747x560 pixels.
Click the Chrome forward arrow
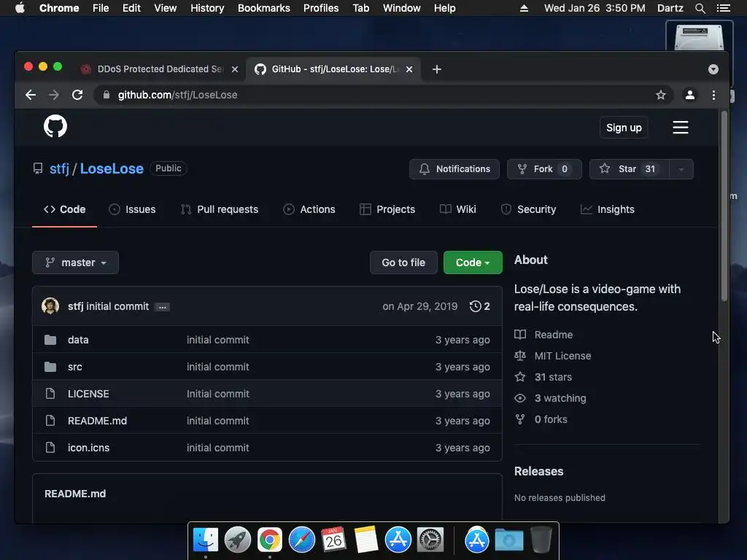[x=54, y=95]
